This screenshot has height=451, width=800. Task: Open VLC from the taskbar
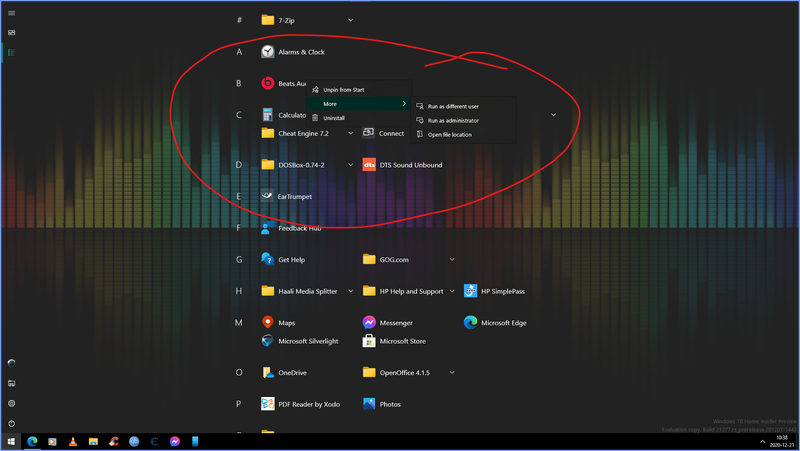pos(73,442)
